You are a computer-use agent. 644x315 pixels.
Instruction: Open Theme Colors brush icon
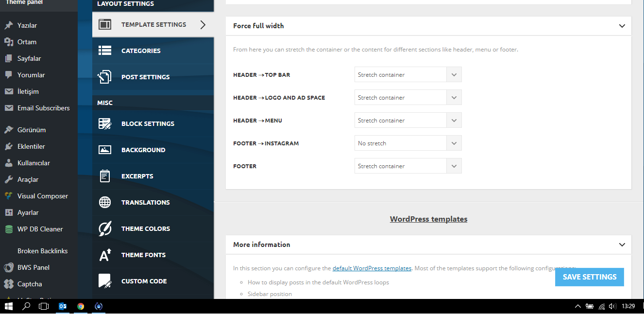pos(105,228)
